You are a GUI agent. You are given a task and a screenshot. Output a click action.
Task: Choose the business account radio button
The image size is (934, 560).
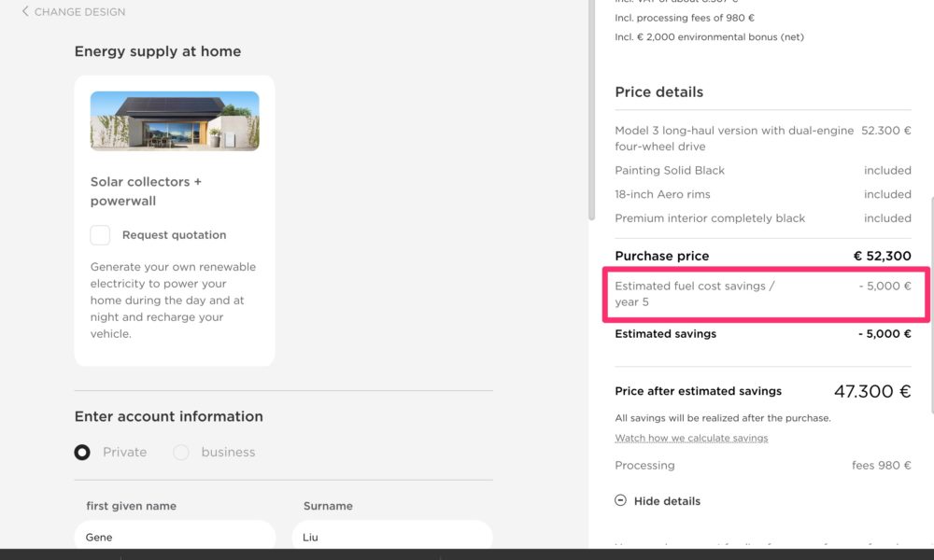[x=181, y=453]
